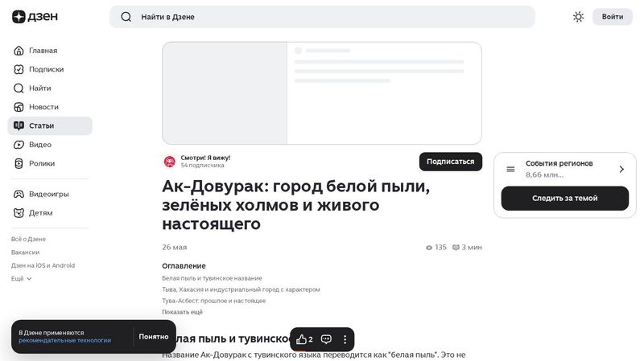Open the рекомендательные технологии link
The width and height of the screenshot is (644, 361).
point(65,340)
